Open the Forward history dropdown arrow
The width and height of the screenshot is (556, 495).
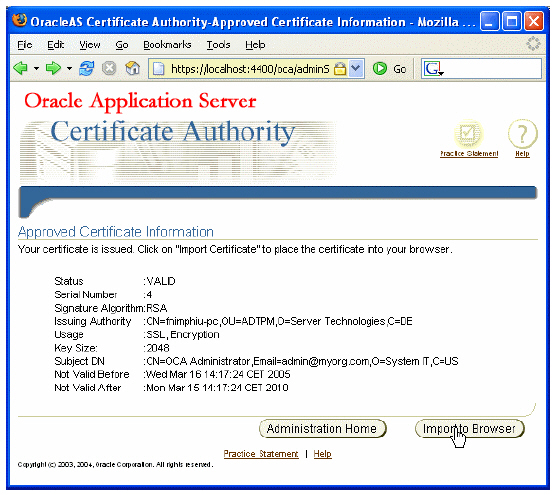coord(70,68)
